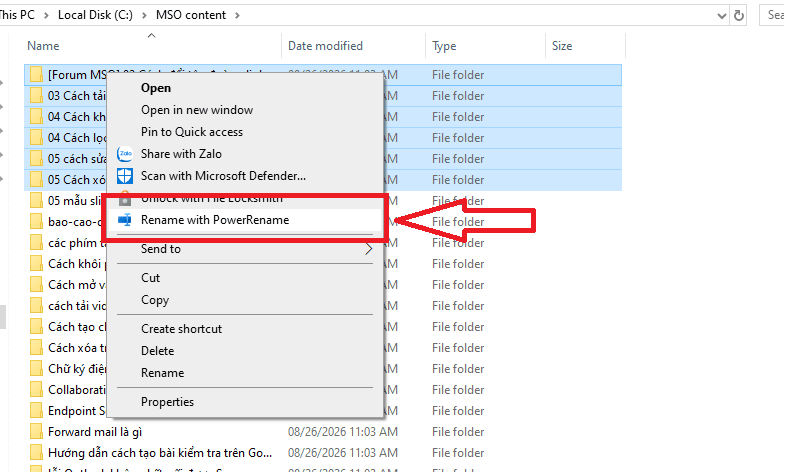Choose Open in the context menu
The image size is (788, 474).
pos(156,88)
